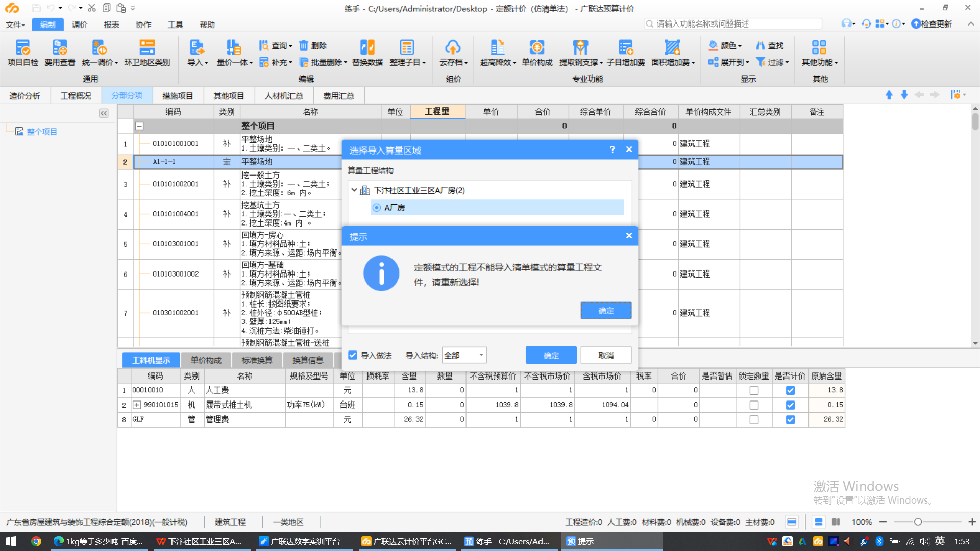Open the 提取钢支撑 tool

click(x=581, y=53)
